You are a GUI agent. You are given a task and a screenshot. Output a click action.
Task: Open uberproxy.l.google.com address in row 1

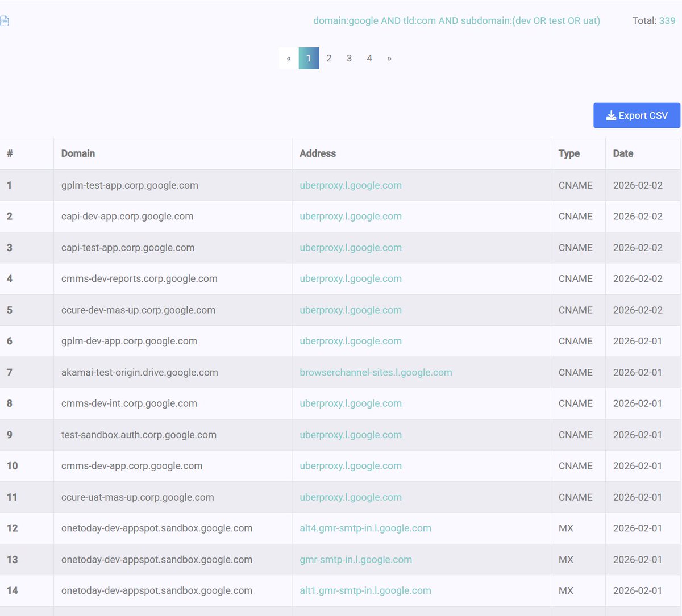[x=351, y=185]
